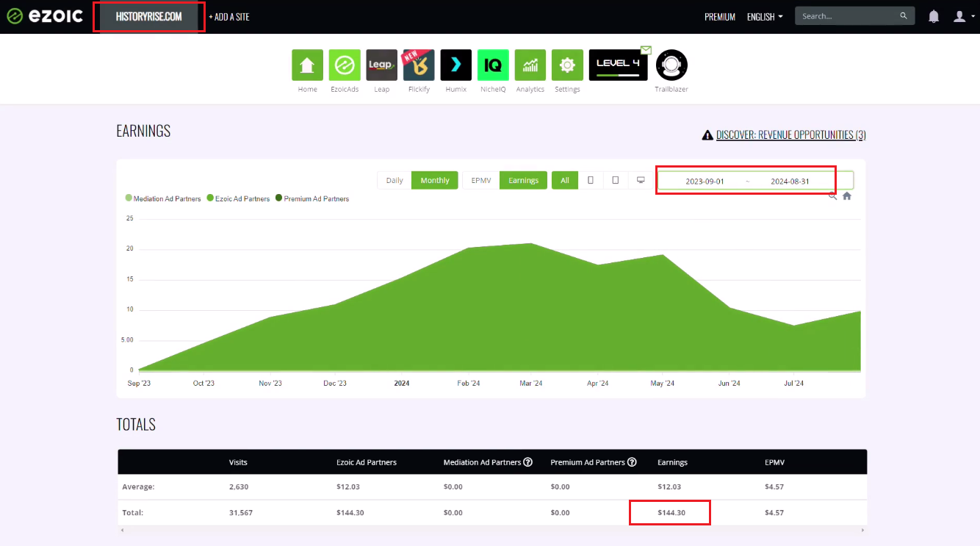The height and width of the screenshot is (546, 980).
Task: Click the Mar '24 axis label
Action: click(531, 383)
